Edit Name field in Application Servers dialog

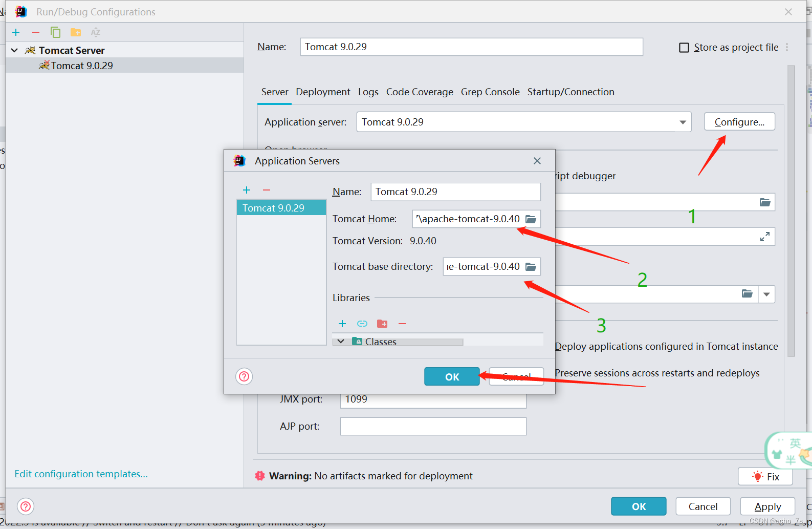point(455,192)
